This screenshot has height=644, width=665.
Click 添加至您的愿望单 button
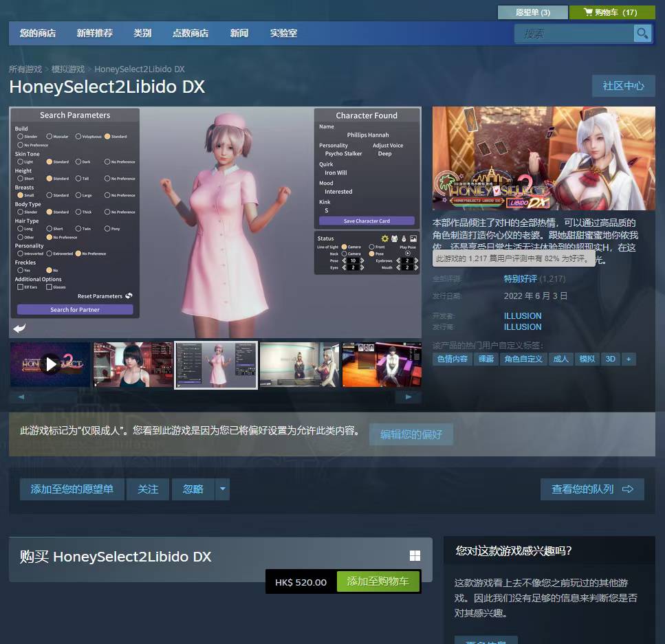point(72,489)
